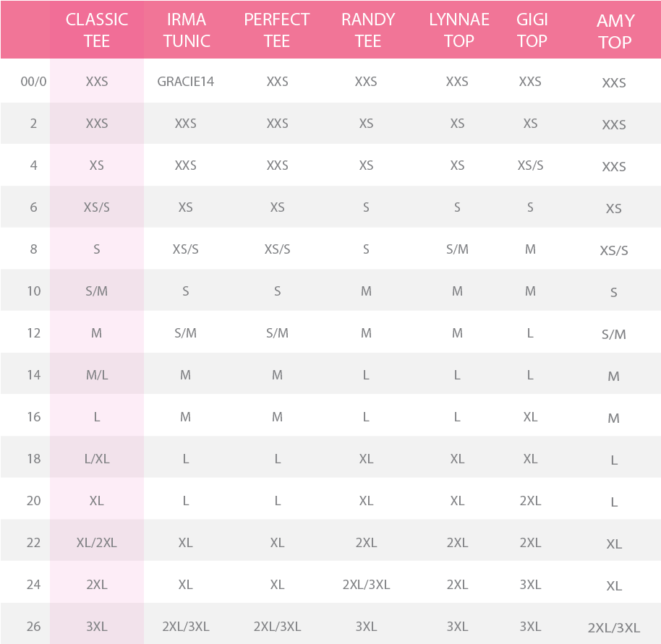
Task: Click the XL/2XL cell in size 22 row
Action: 97,543
